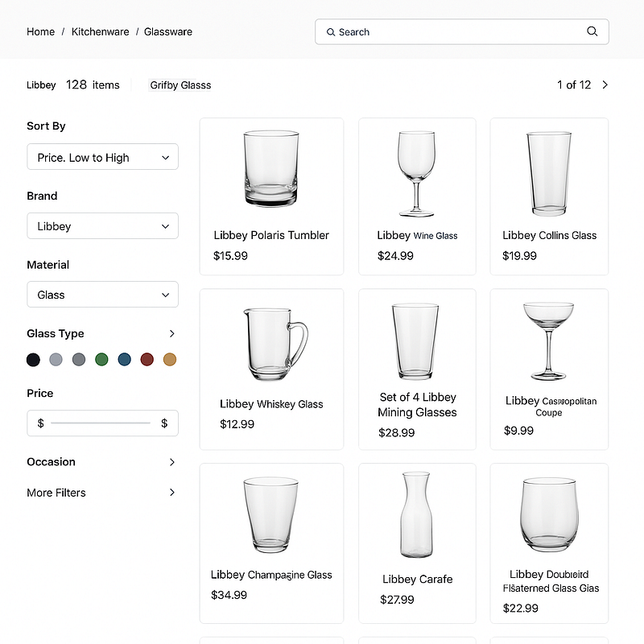Viewport: 644px width, 644px height.
Task: Click the $9.99 price text
Action: coord(518,431)
